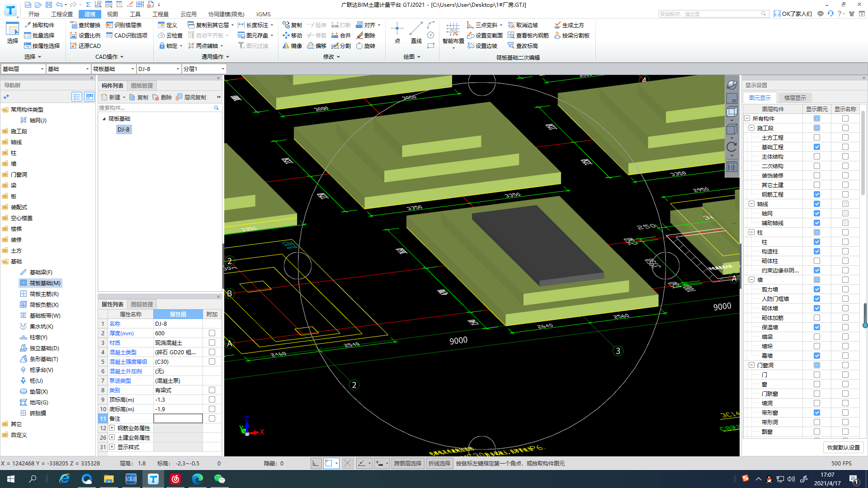Switch to 楼层显示 tab
The height and width of the screenshot is (488, 868).
(795, 98)
